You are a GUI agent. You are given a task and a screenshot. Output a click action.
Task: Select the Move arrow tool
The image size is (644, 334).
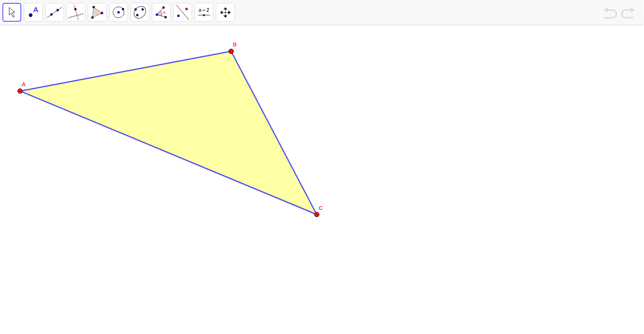coord(12,12)
